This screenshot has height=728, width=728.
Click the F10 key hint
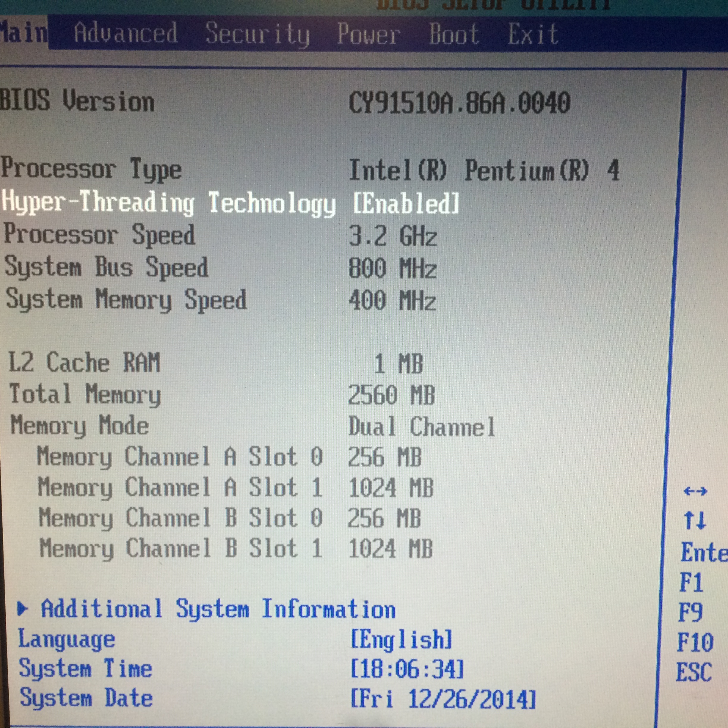click(695, 642)
